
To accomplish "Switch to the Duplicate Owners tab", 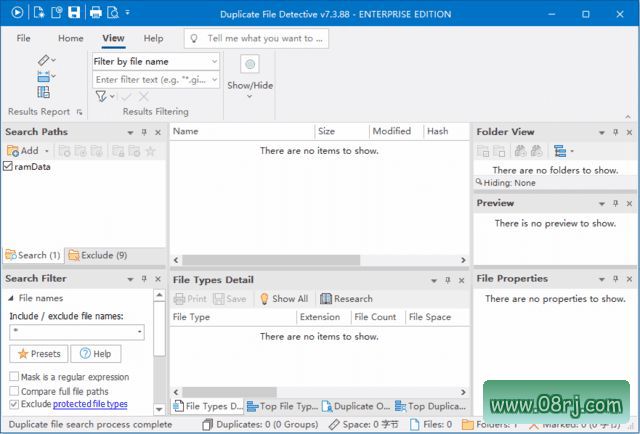I will (x=356, y=406).
